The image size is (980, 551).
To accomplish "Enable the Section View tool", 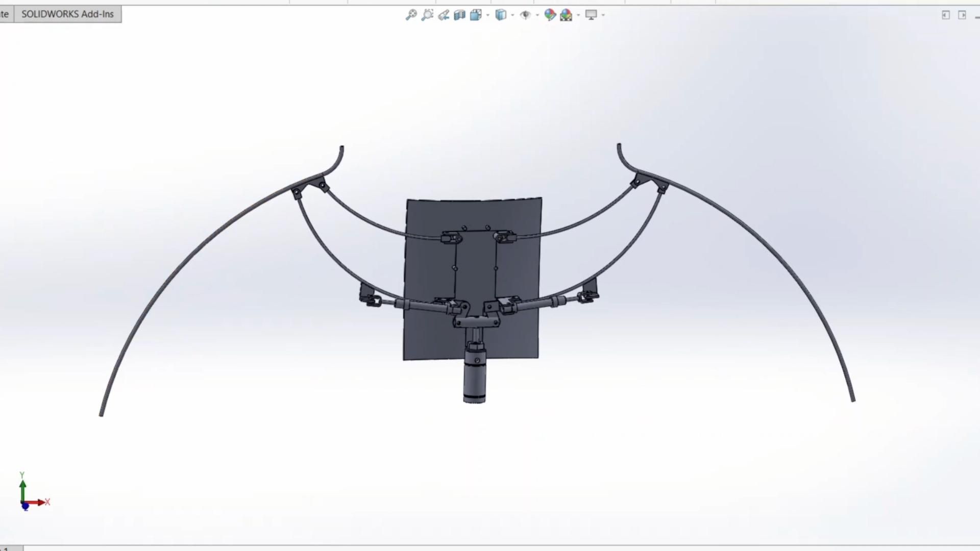I will (x=459, y=15).
